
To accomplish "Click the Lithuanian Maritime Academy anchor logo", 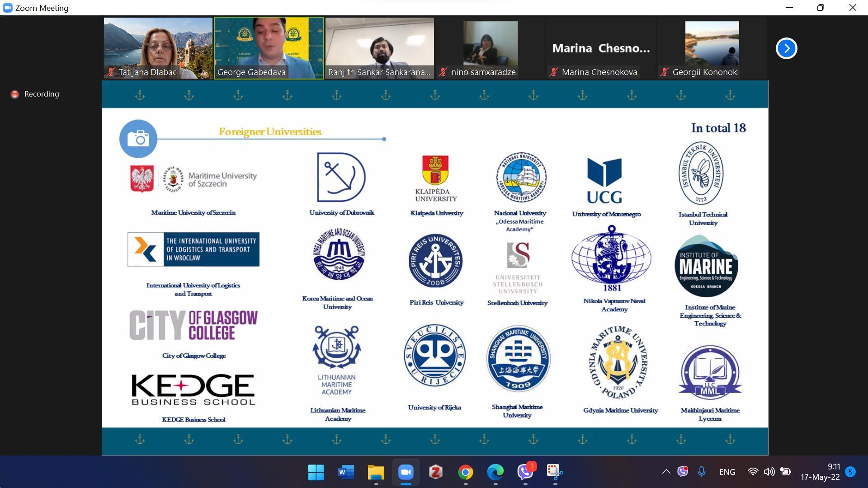I will point(337,360).
